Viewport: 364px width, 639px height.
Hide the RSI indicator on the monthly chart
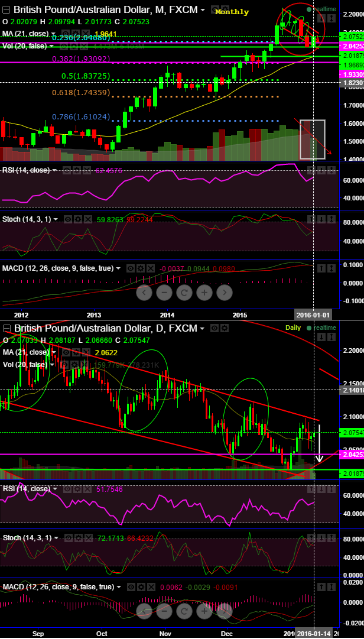click(67, 170)
